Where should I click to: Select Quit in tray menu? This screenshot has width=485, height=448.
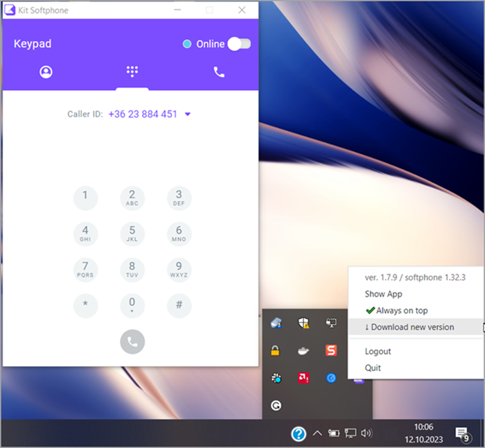(x=373, y=368)
